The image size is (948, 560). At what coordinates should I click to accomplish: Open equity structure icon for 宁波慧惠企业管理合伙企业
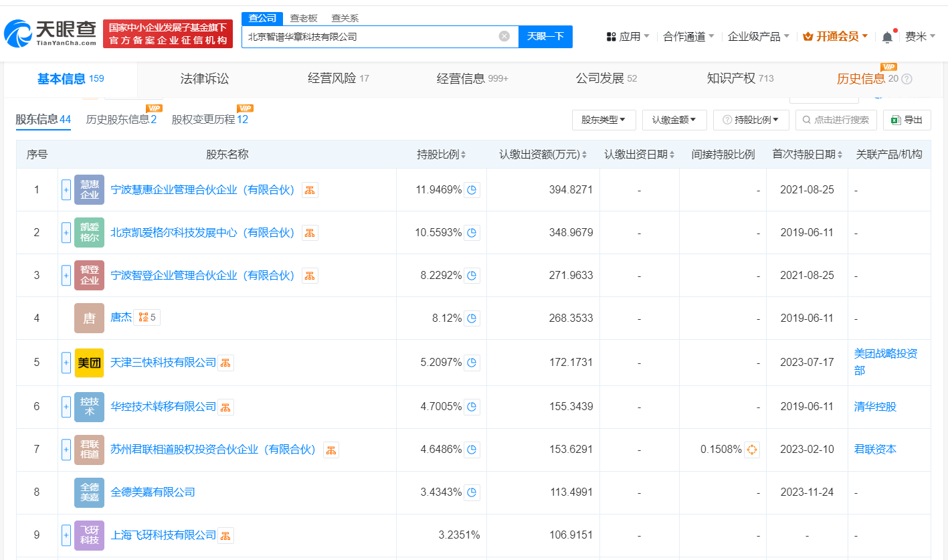pyautogui.click(x=310, y=190)
